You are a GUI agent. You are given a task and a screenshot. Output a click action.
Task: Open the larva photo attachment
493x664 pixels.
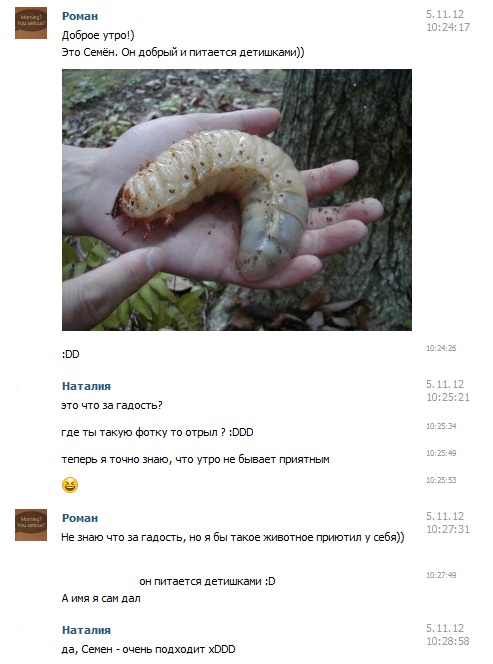click(x=237, y=200)
